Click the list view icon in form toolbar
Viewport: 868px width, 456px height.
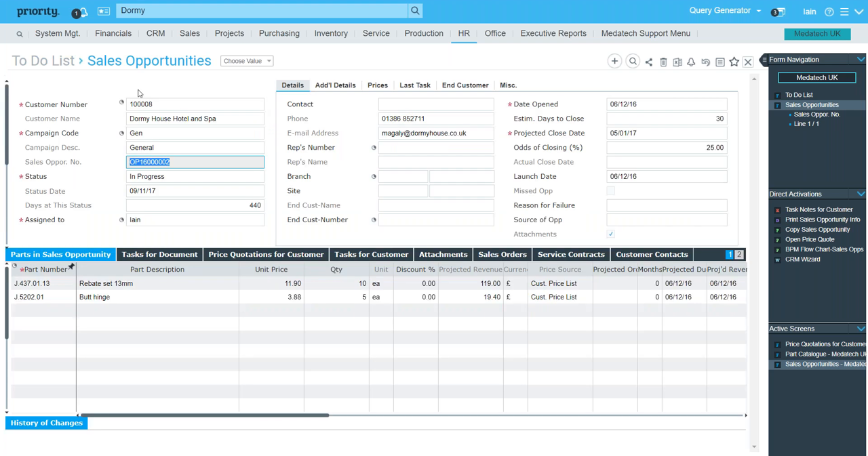720,62
